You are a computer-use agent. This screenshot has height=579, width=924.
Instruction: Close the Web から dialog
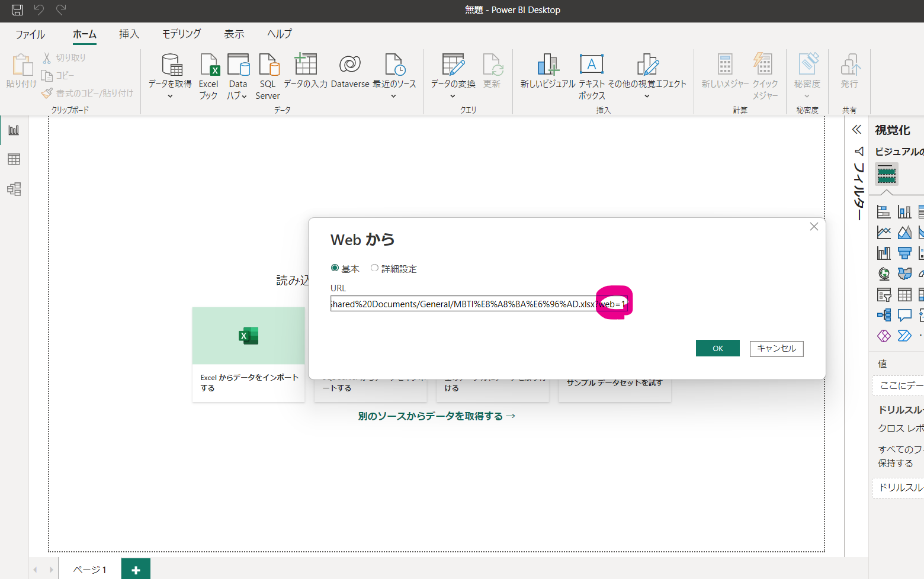click(814, 227)
